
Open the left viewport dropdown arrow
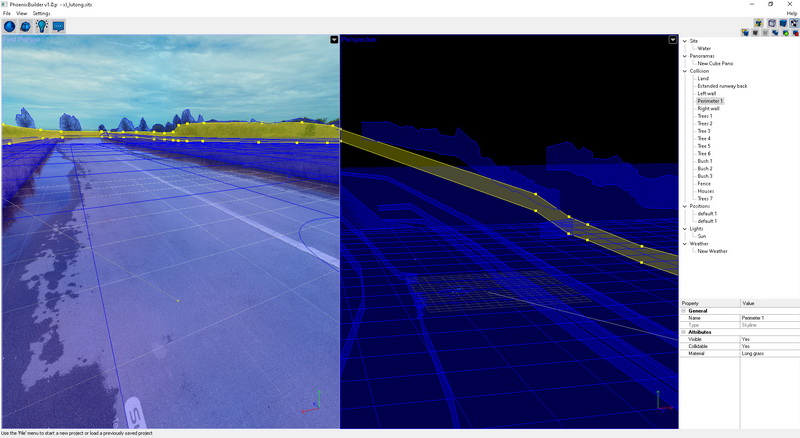tap(333, 41)
